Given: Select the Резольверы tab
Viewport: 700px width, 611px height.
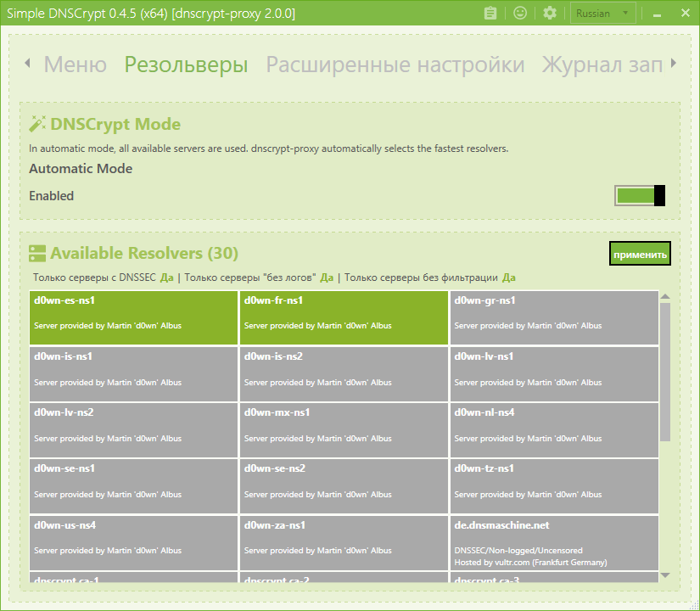Looking at the screenshot, I should click(x=186, y=64).
